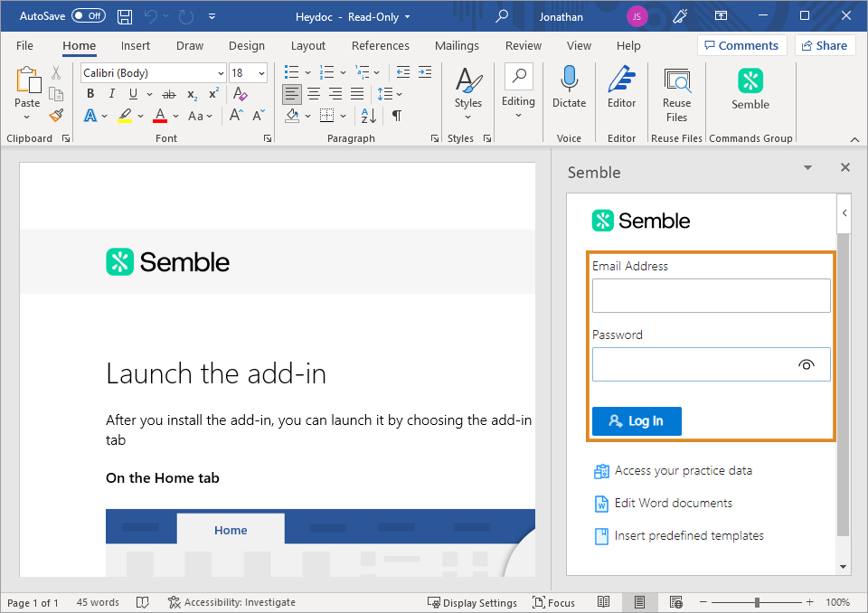Toggle Show/Hide paragraph marks

[x=397, y=115]
